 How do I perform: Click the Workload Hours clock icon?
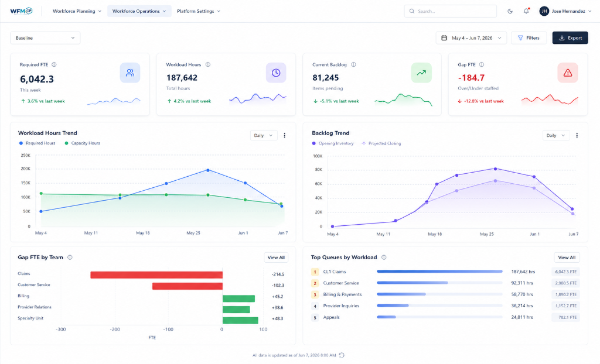click(x=276, y=73)
